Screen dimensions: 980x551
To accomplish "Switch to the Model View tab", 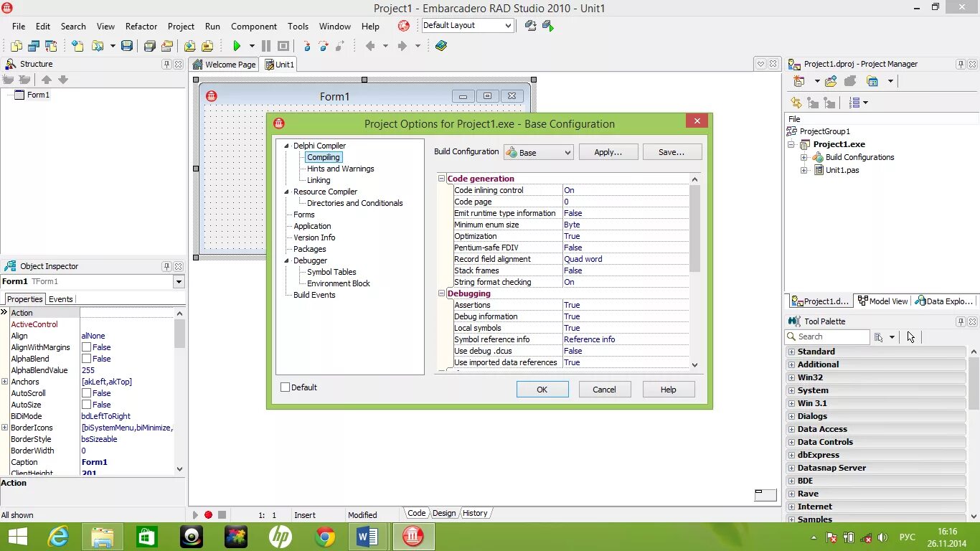I will (x=882, y=301).
